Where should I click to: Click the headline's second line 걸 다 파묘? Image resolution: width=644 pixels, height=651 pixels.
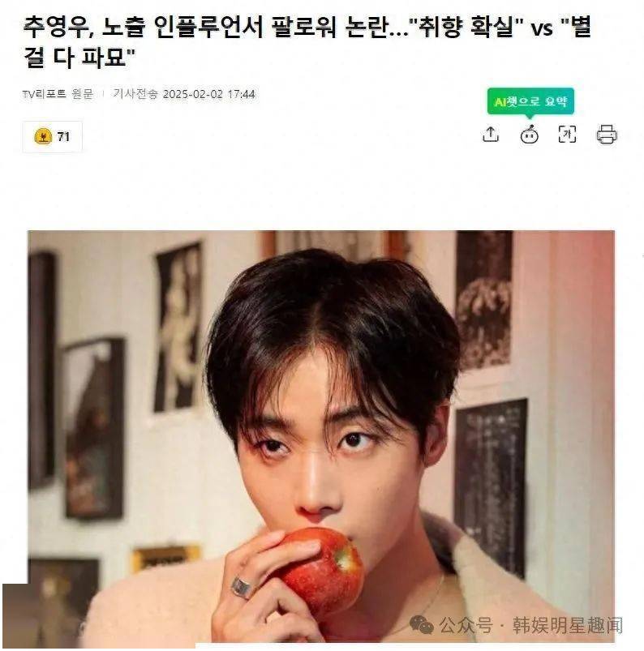(x=79, y=57)
